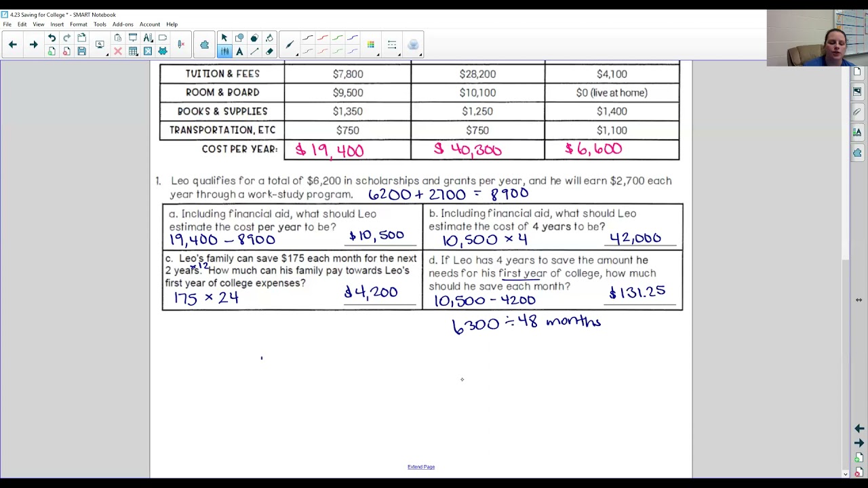Delete the selected object with red X
The height and width of the screenshot is (488, 868).
coord(118,52)
